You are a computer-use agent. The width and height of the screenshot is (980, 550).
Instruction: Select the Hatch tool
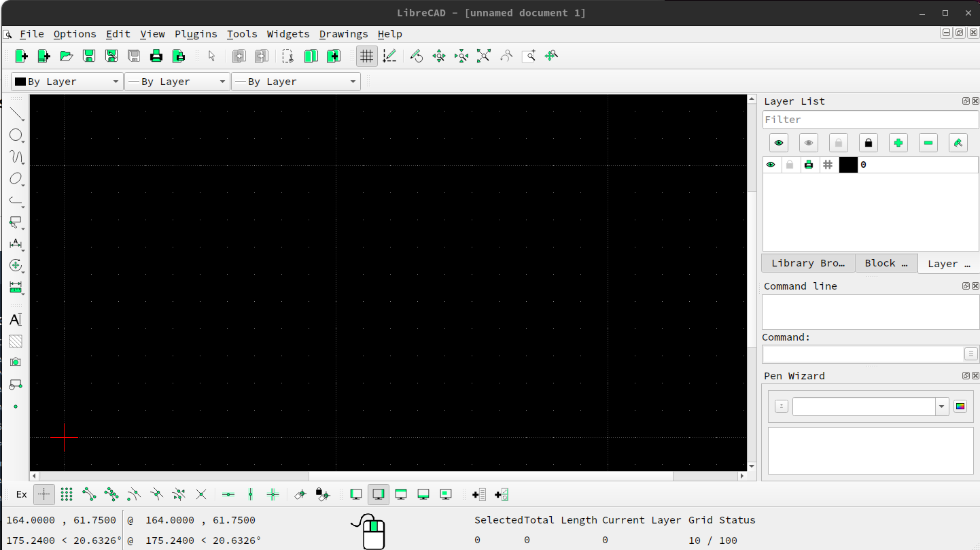pyautogui.click(x=16, y=341)
